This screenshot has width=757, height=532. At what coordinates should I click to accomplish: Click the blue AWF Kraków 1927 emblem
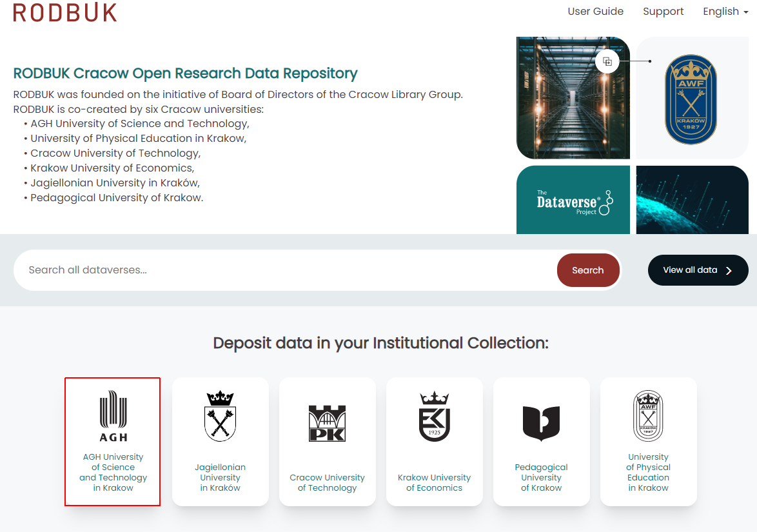(x=691, y=99)
